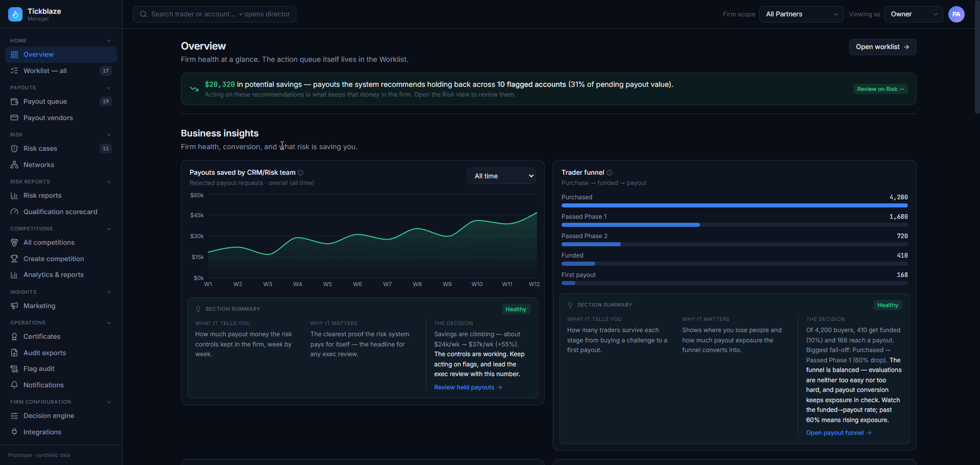980x465 pixels.
Task: Click the Passed Phase 1 progress bar
Action: (x=735, y=225)
